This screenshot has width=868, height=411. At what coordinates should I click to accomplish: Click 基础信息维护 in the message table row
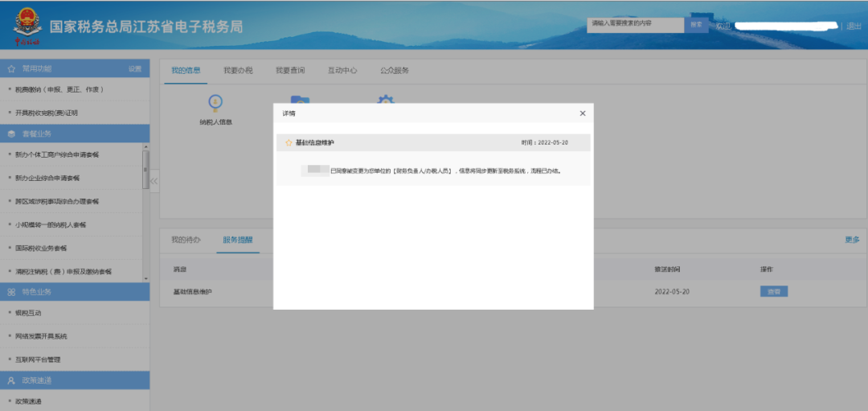click(x=192, y=291)
